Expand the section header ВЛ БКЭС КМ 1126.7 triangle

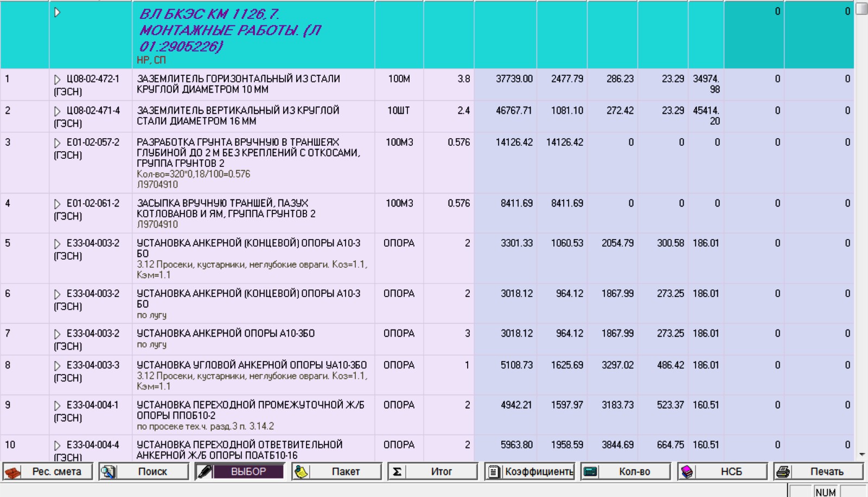tap(57, 12)
